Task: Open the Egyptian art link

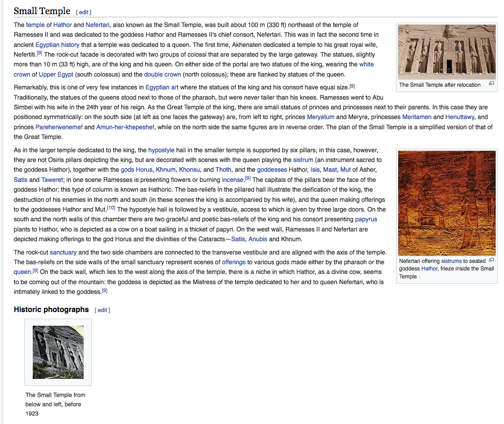Action: [x=162, y=87]
